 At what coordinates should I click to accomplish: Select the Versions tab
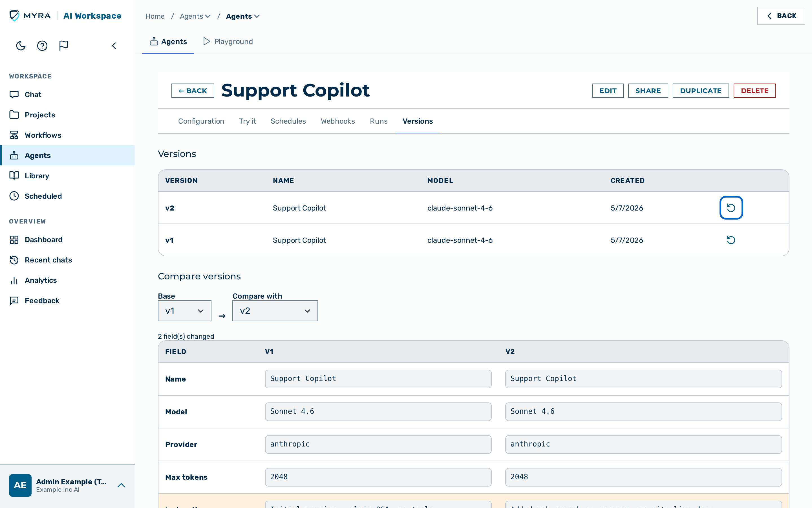click(x=418, y=121)
